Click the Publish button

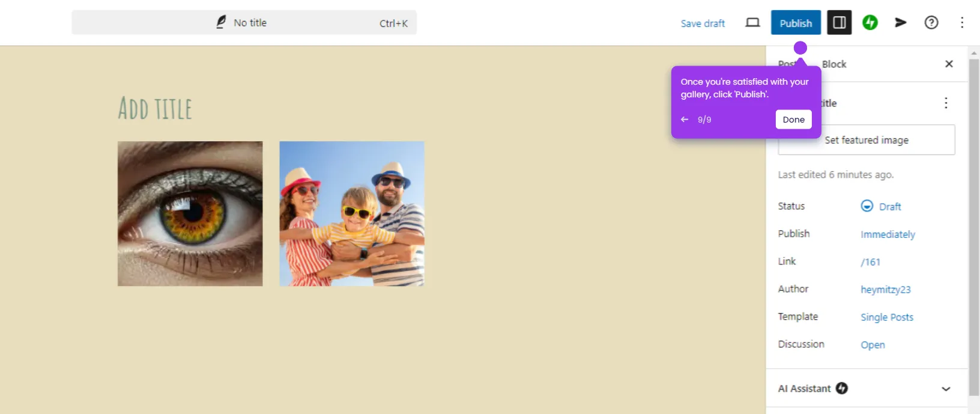796,23
